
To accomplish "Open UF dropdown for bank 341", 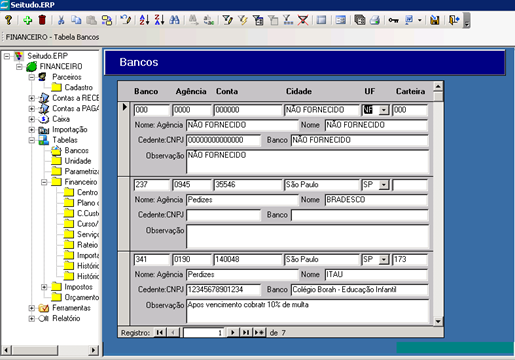I will coord(384,259).
